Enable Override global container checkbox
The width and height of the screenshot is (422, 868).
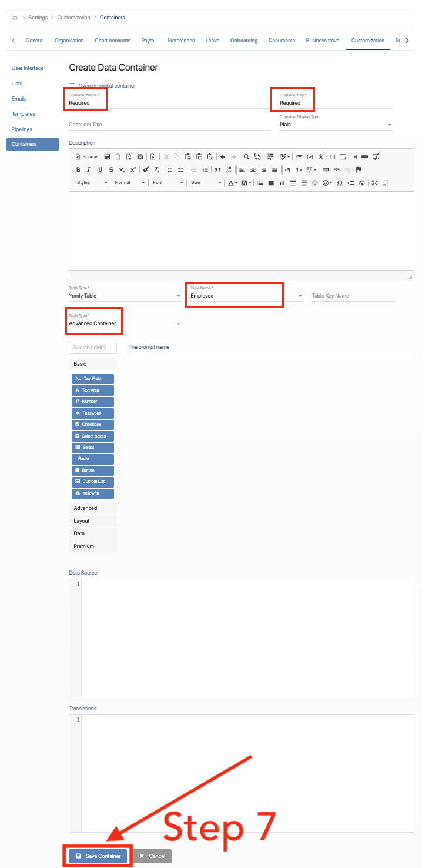(x=72, y=86)
